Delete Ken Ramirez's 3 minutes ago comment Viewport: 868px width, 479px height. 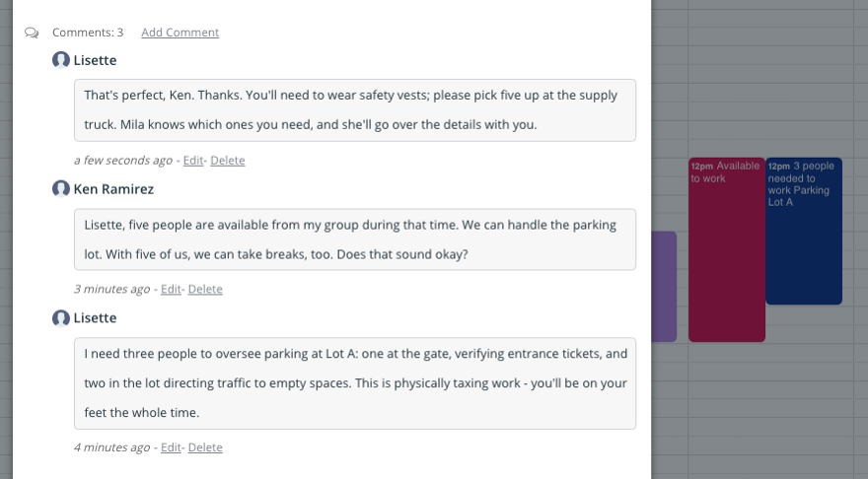click(205, 290)
